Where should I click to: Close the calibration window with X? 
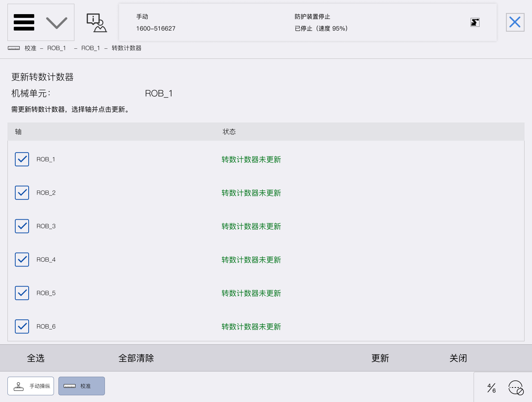click(x=515, y=22)
